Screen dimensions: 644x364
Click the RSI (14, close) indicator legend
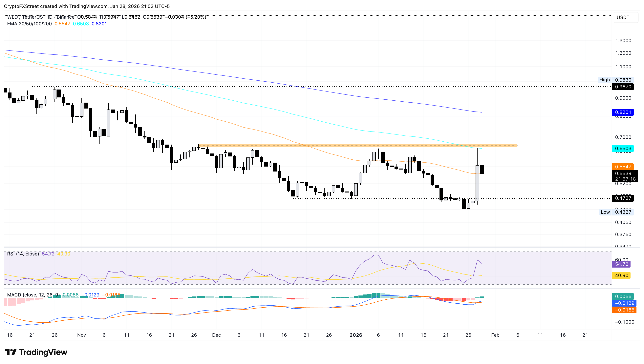click(23, 254)
